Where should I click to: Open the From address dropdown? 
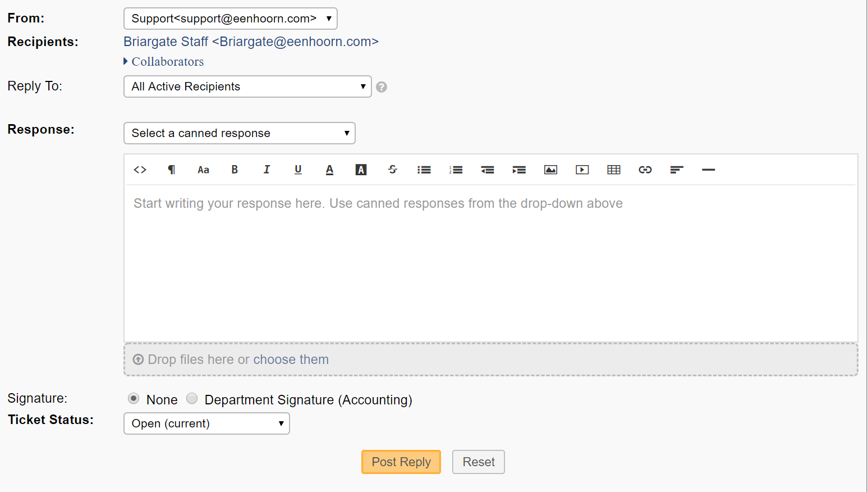pyautogui.click(x=231, y=19)
